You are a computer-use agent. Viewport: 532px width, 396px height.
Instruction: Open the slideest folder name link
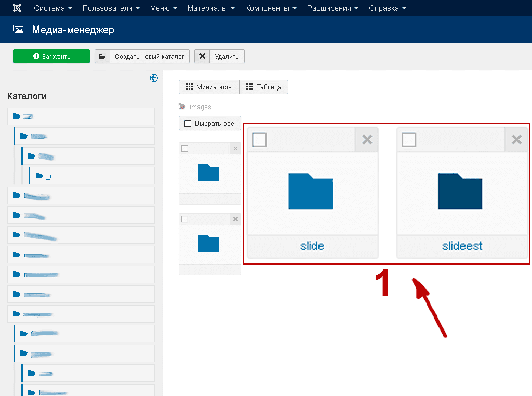tap(462, 246)
